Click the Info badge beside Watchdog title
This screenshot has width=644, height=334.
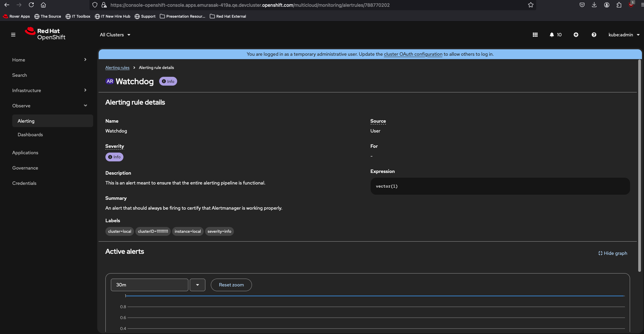pyautogui.click(x=168, y=82)
